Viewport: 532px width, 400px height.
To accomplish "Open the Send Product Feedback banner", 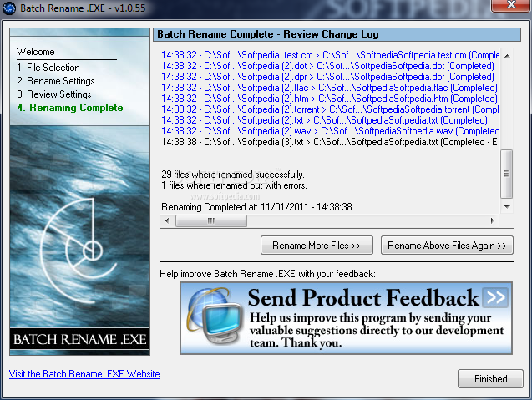I will coord(346,318).
